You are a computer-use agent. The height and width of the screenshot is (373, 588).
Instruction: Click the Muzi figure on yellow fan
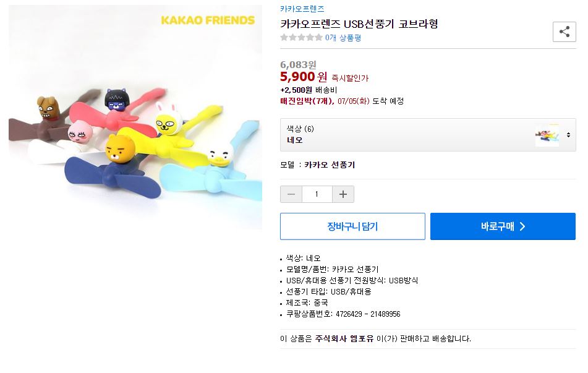(166, 121)
